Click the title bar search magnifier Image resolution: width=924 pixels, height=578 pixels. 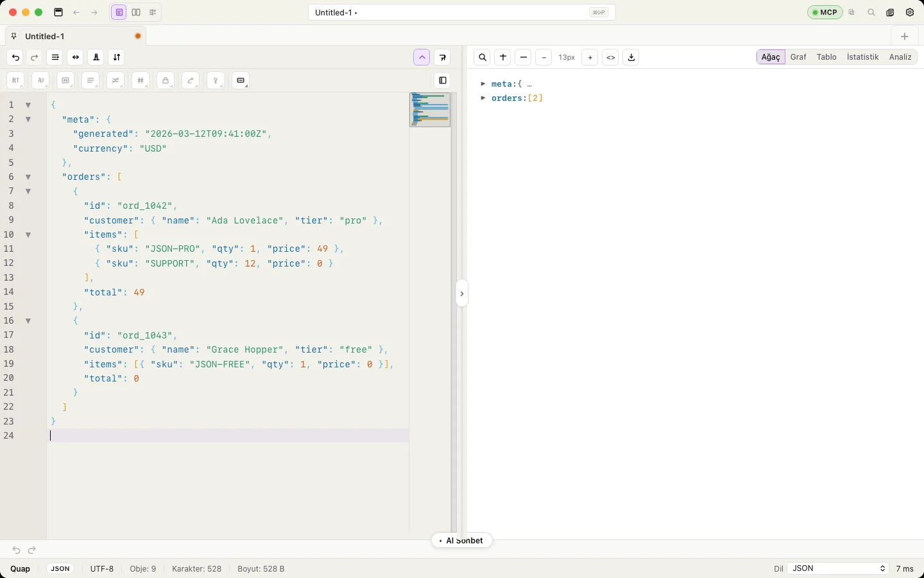tap(871, 12)
